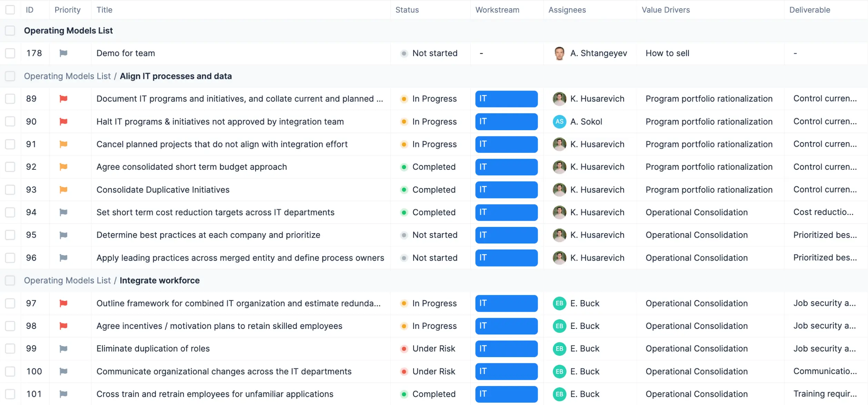The height and width of the screenshot is (405, 868).
Task: Click the red priority flag on task 89
Action: (63, 99)
